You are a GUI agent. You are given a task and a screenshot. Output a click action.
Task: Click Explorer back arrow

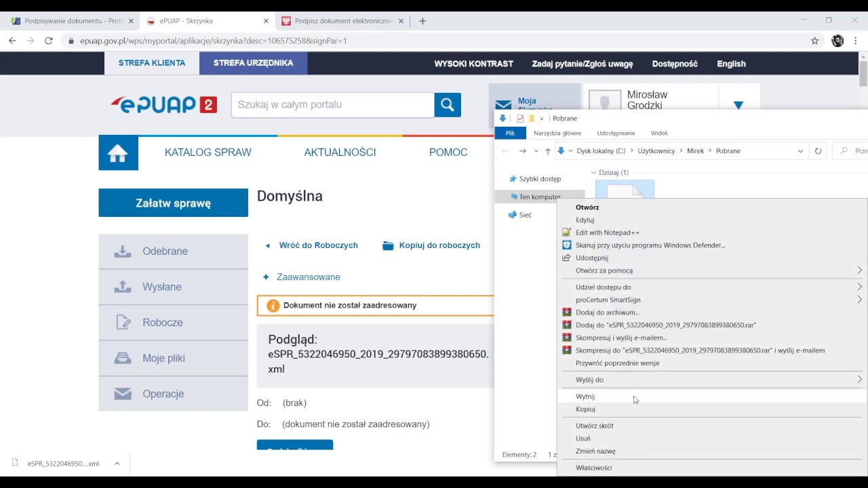505,151
